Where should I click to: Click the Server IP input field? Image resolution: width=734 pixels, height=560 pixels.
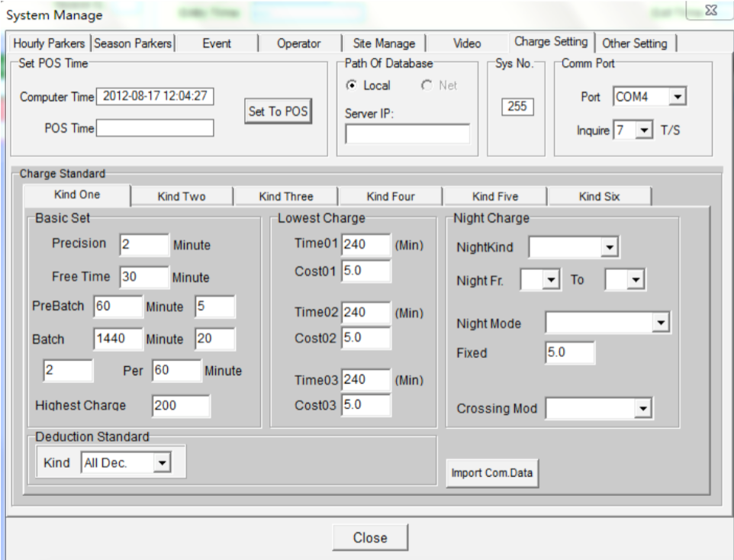[407, 134]
